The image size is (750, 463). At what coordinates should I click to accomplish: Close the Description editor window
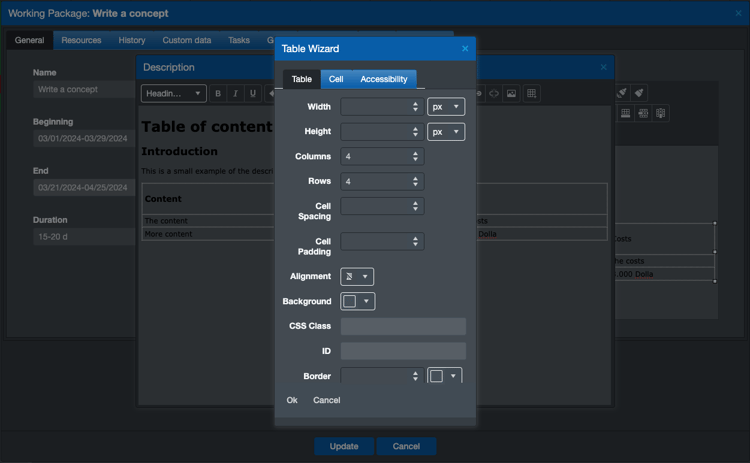[604, 67]
